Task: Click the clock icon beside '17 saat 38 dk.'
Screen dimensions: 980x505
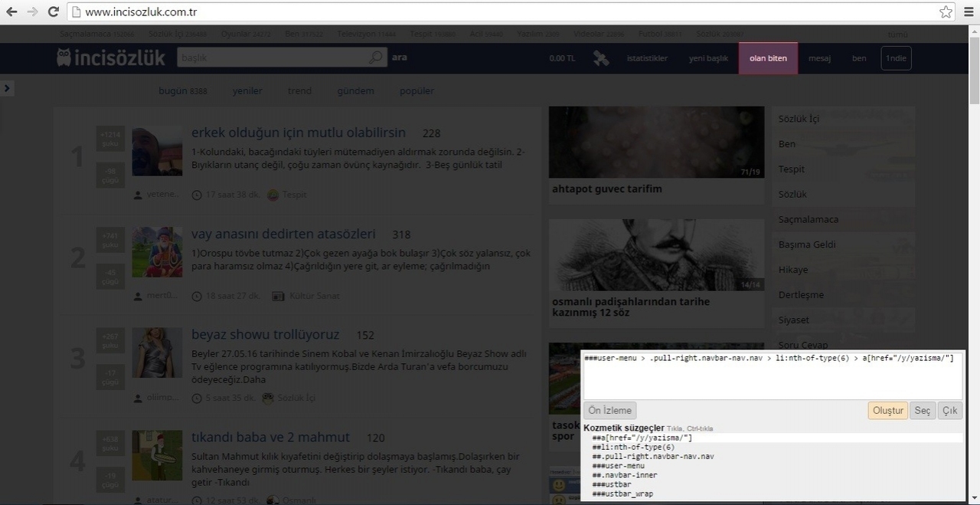Action: tap(197, 195)
